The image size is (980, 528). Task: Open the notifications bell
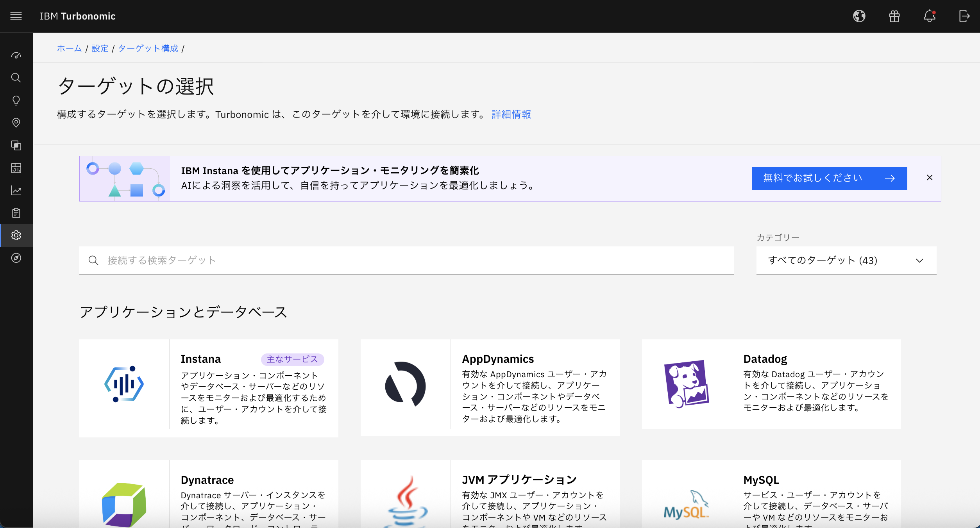click(x=929, y=16)
